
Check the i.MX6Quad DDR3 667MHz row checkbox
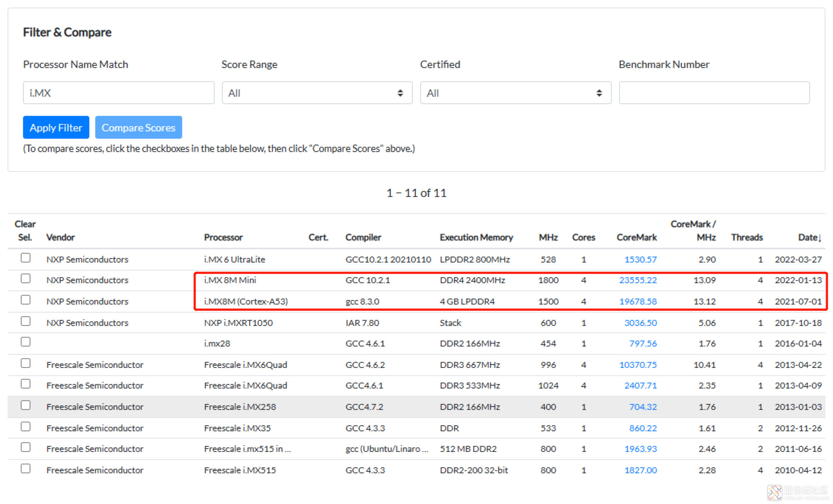coord(25,363)
